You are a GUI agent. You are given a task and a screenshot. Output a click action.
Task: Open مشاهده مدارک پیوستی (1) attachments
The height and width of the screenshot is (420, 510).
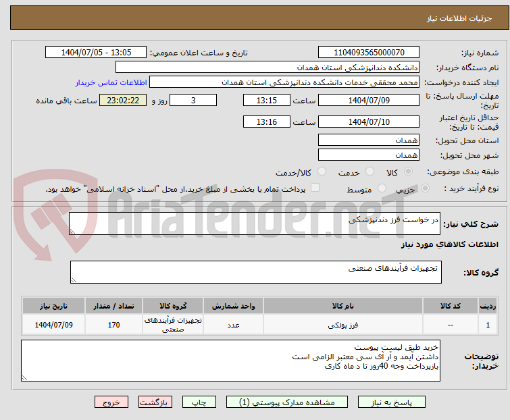(287, 402)
